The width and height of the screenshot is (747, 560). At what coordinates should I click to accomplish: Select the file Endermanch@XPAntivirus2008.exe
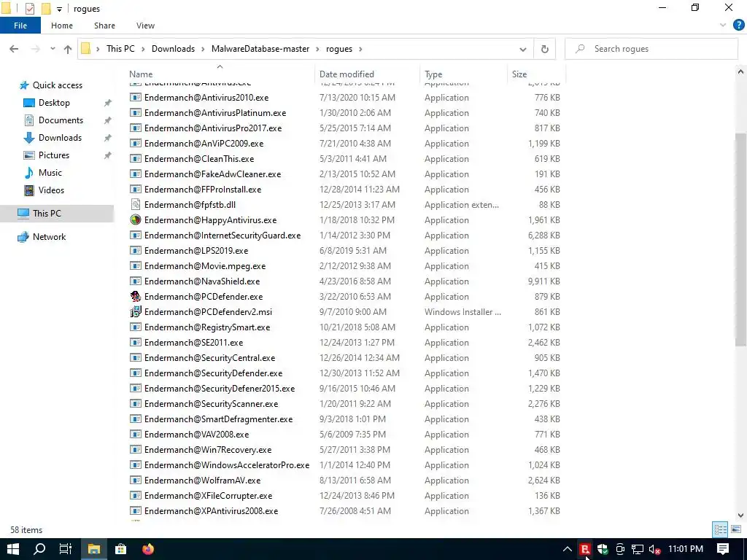(211, 511)
